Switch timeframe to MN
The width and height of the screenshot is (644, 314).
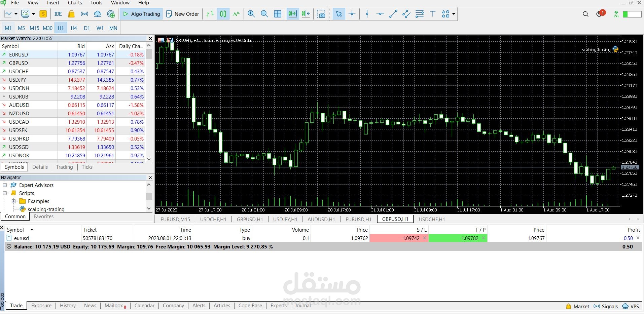pyautogui.click(x=113, y=28)
